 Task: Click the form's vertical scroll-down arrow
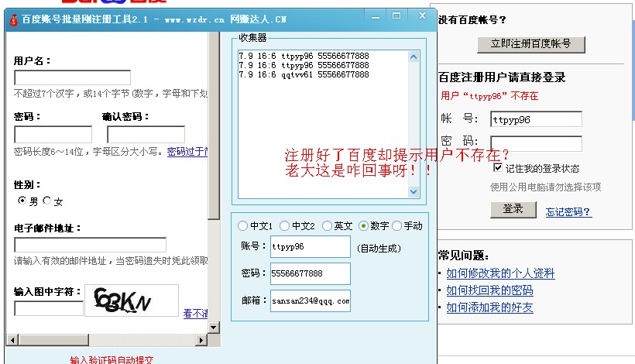pyautogui.click(x=214, y=327)
